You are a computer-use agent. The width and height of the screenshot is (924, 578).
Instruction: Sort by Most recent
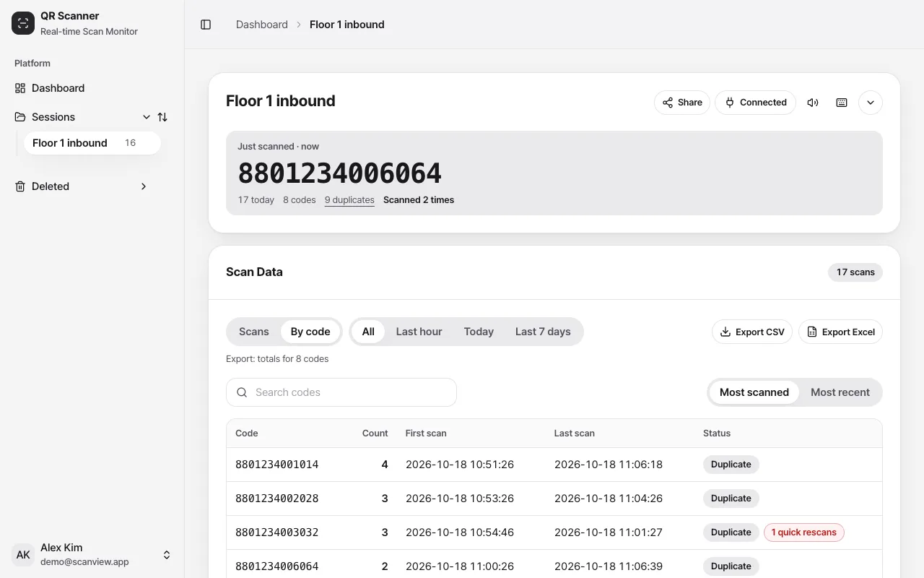840,392
